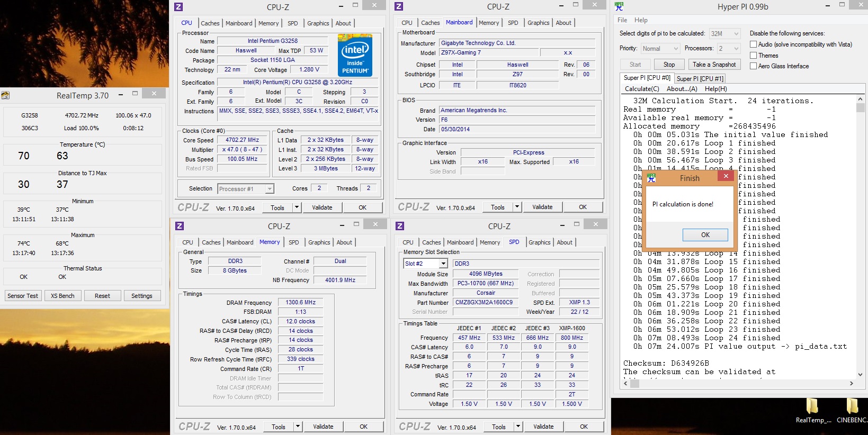This screenshot has height=435, width=868.
Task: Click the RealTemp title bar icon
Action: (x=6, y=95)
